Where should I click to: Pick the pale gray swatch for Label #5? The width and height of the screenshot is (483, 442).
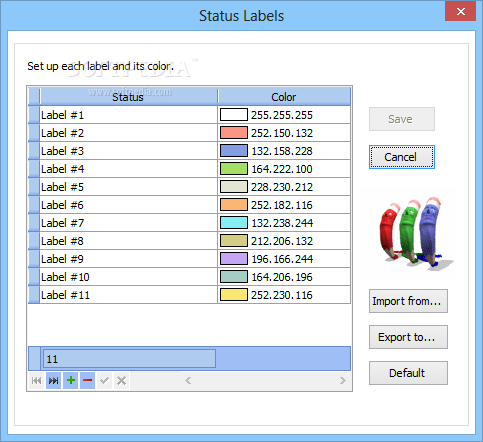tap(234, 187)
